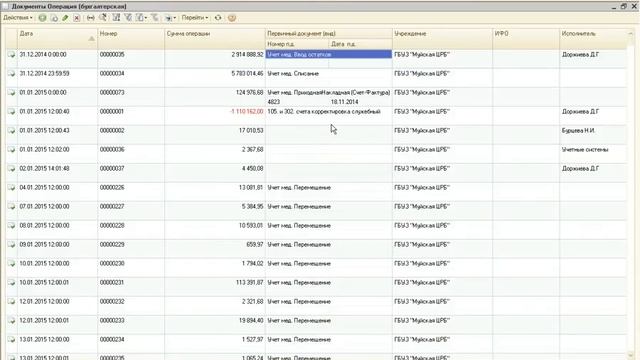
Task: Open the Действия menu
Action: coord(18,18)
